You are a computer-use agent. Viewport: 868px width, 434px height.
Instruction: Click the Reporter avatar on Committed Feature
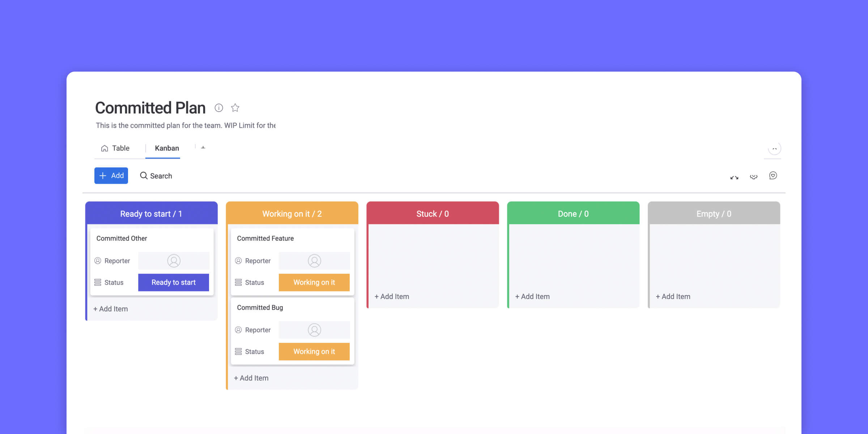314,261
